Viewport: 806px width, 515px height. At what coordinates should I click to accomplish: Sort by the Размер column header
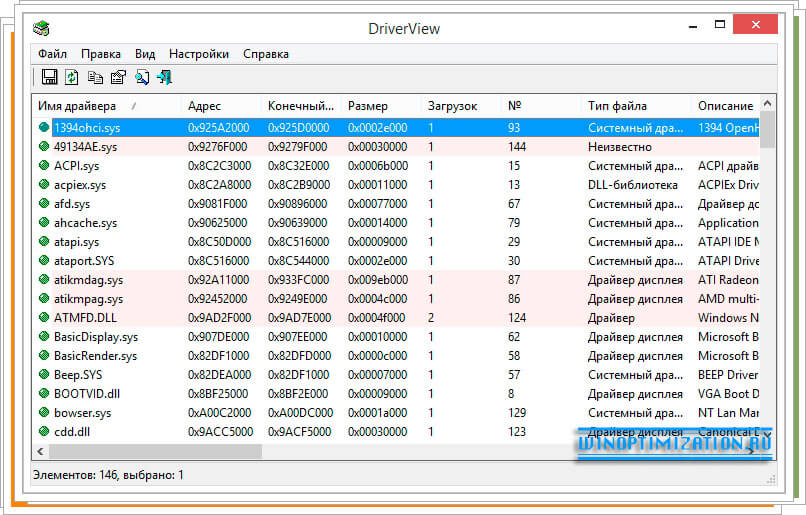click(381, 106)
